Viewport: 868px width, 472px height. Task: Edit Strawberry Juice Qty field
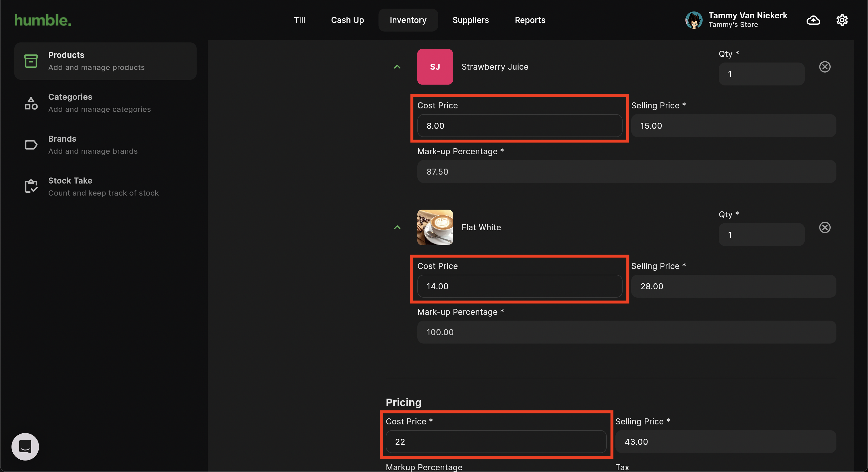[761, 74]
